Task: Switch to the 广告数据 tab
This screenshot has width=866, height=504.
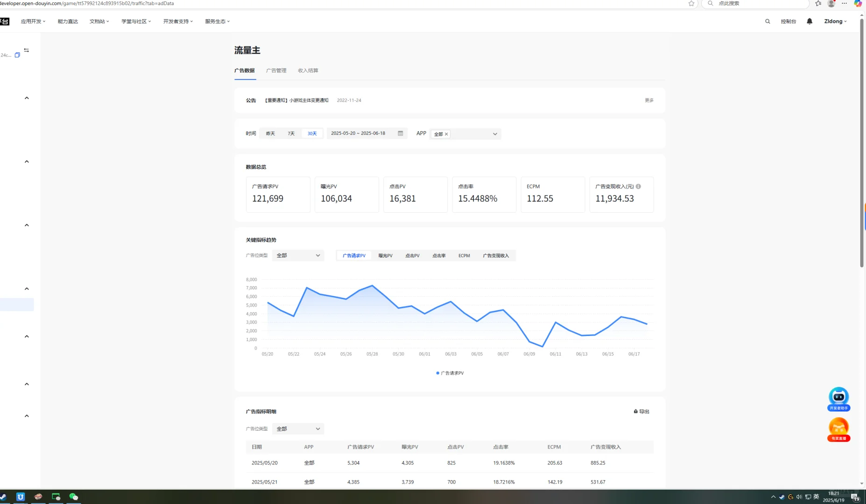Action: (245, 70)
